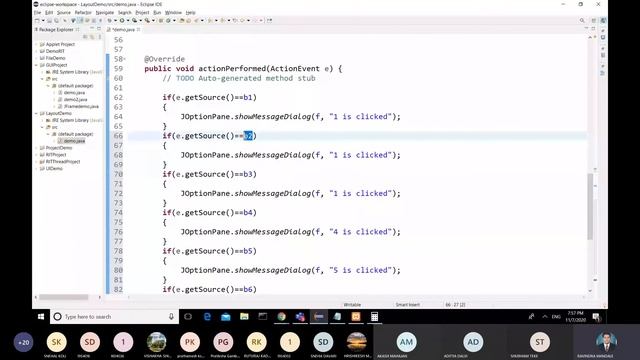Screen dimensions: 640x360
Task: Open the Project menu
Action: point(142,13)
